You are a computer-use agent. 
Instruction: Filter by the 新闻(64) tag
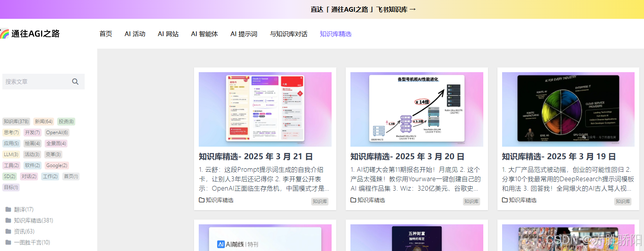(x=44, y=122)
